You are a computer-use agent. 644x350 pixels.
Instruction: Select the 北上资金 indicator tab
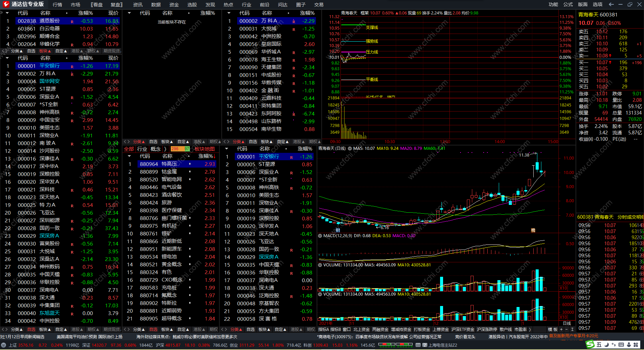(x=362, y=330)
